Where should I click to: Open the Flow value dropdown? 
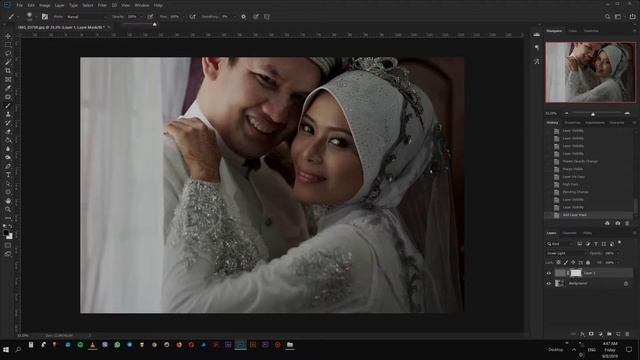[183, 17]
